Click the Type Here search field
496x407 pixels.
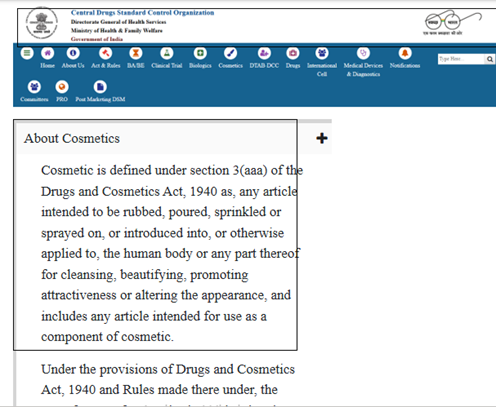pos(461,59)
